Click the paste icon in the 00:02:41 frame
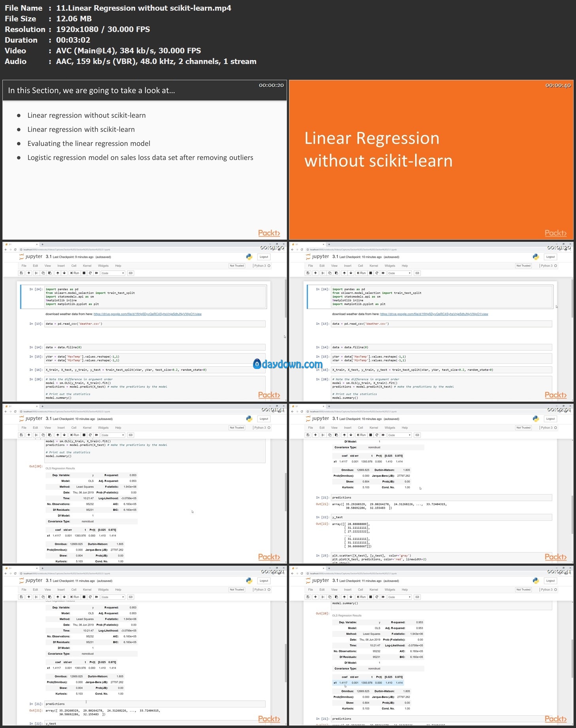 tap(336, 597)
